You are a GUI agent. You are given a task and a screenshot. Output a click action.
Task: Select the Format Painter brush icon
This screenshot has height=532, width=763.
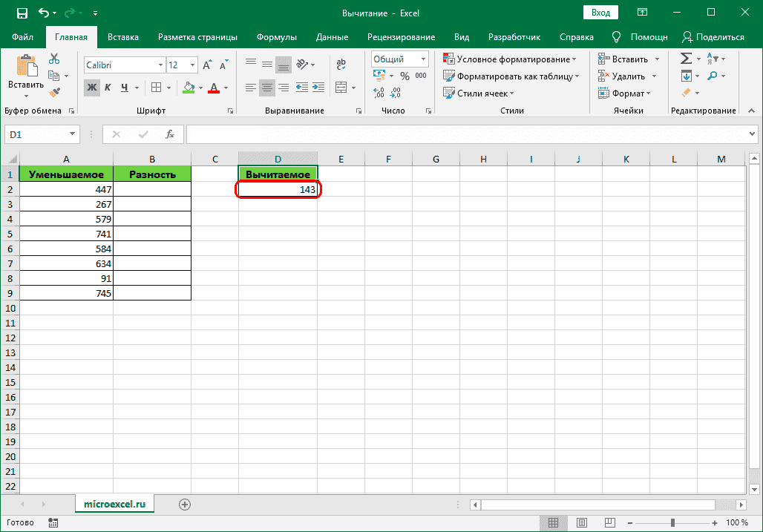point(54,92)
